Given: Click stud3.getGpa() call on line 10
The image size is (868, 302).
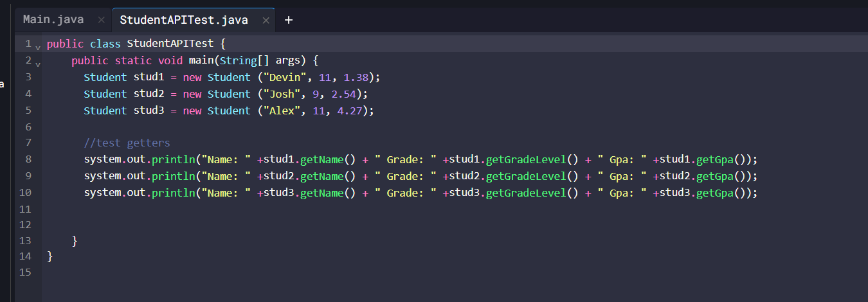Looking at the screenshot, I should tap(703, 193).
